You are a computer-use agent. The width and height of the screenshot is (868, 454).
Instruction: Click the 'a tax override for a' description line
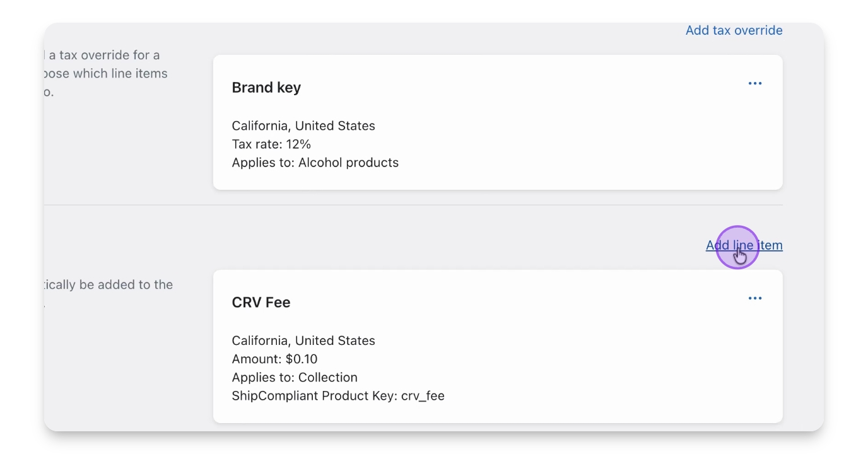coord(104,55)
